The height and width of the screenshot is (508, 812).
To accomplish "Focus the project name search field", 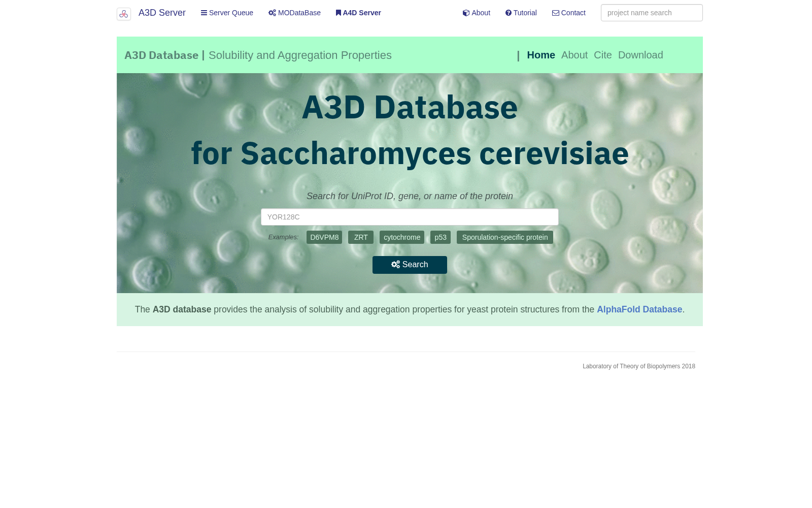I will click(x=652, y=13).
